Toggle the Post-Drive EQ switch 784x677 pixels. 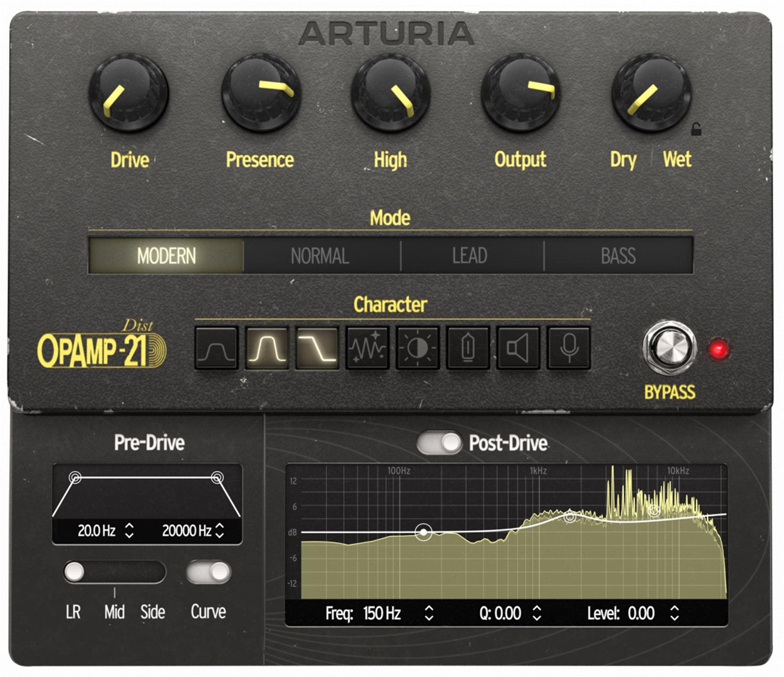439,443
